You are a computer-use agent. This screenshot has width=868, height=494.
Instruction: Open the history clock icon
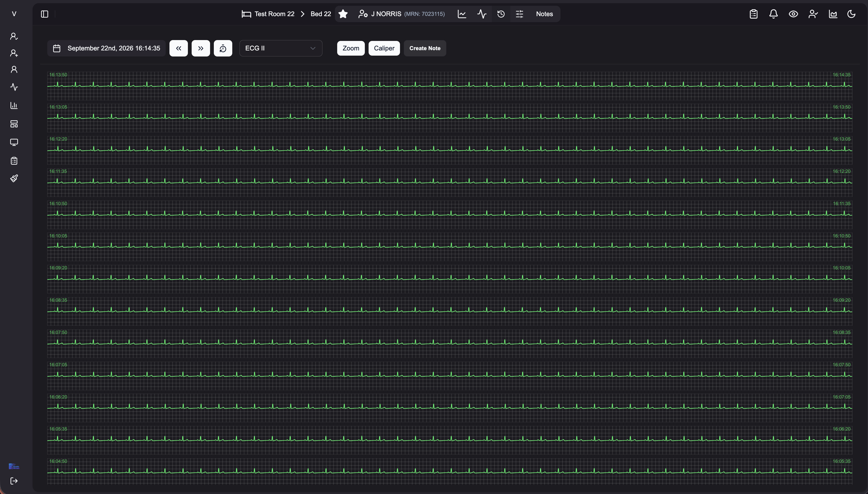pos(501,14)
